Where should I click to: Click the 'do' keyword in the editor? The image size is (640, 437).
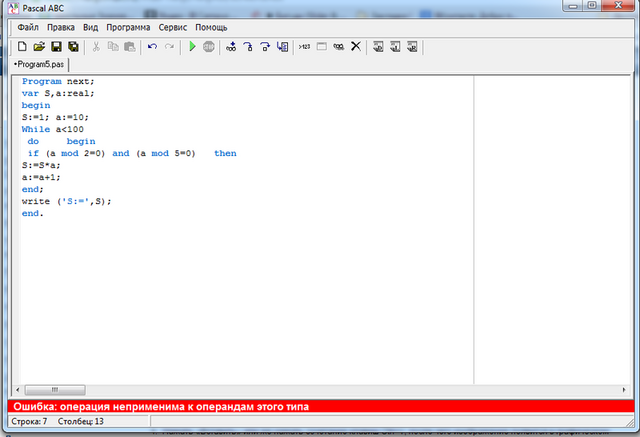coord(33,141)
